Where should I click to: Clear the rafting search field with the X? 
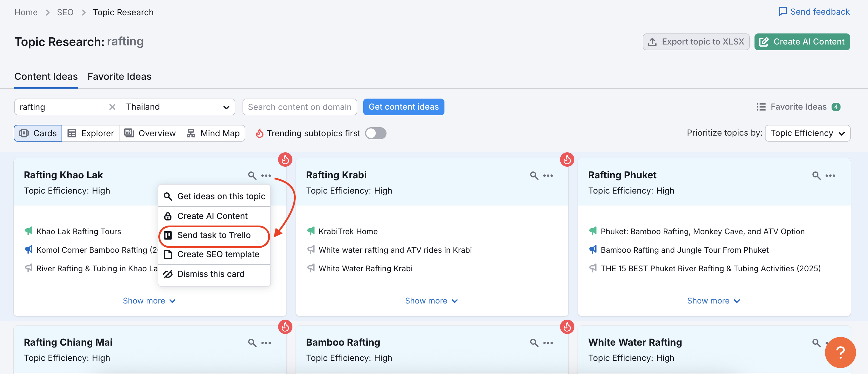pyautogui.click(x=112, y=107)
